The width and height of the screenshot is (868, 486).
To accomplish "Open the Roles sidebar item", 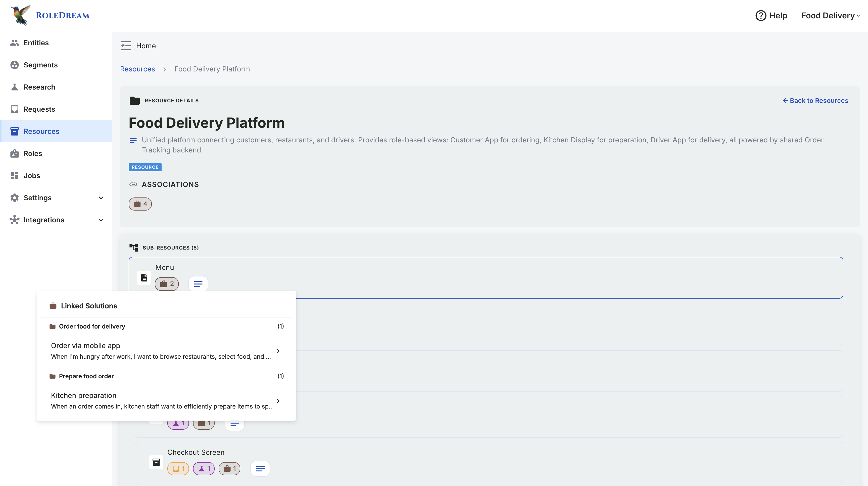I will coord(33,153).
